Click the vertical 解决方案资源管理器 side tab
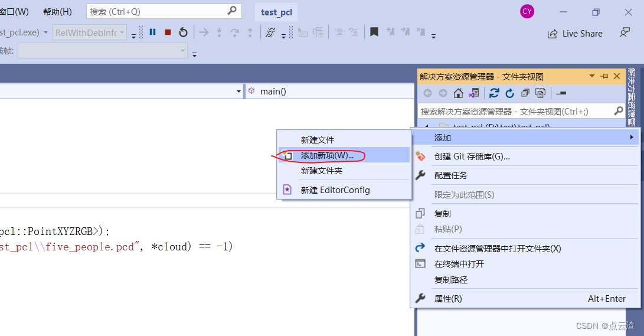Screen dimensions: 644x336 (632, 97)
